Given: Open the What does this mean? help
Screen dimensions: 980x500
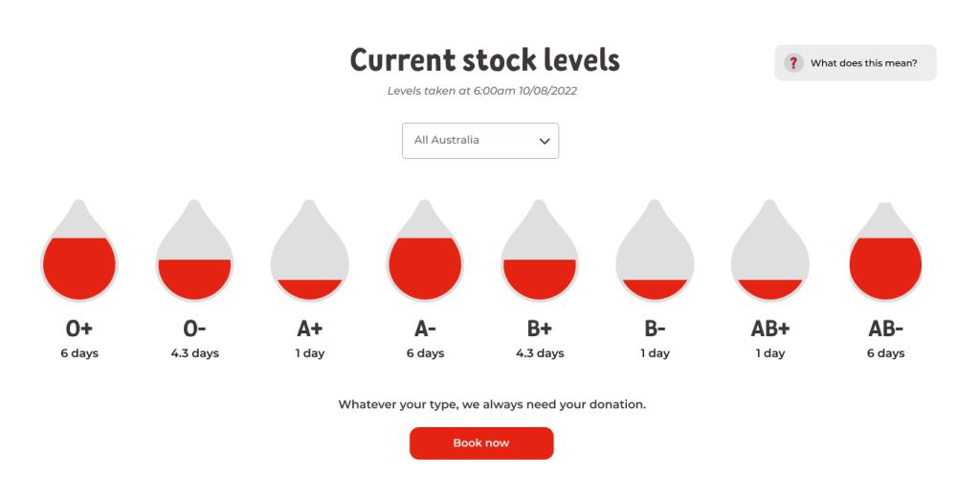Looking at the screenshot, I should tap(863, 63).
